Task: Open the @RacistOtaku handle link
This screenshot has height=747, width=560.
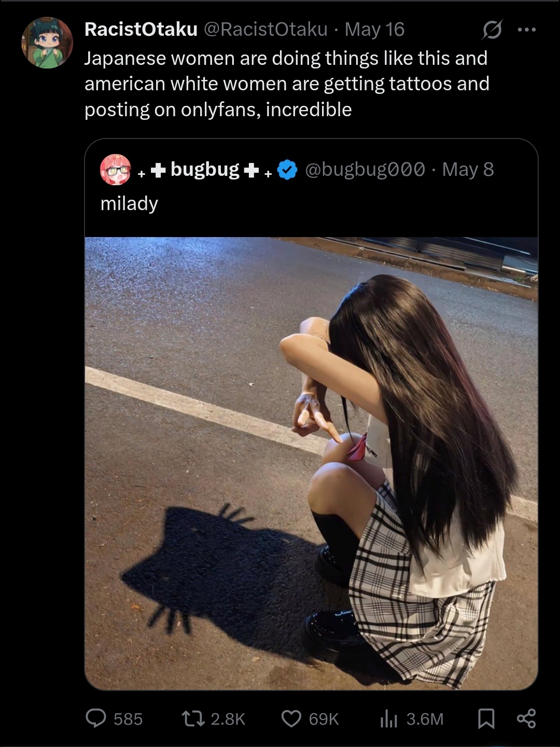Action: coord(265,30)
